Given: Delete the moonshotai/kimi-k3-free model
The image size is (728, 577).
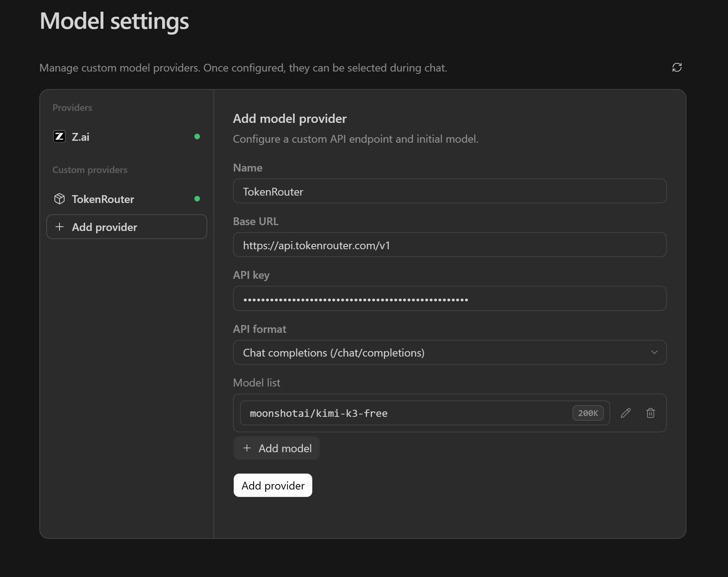Looking at the screenshot, I should (x=650, y=413).
